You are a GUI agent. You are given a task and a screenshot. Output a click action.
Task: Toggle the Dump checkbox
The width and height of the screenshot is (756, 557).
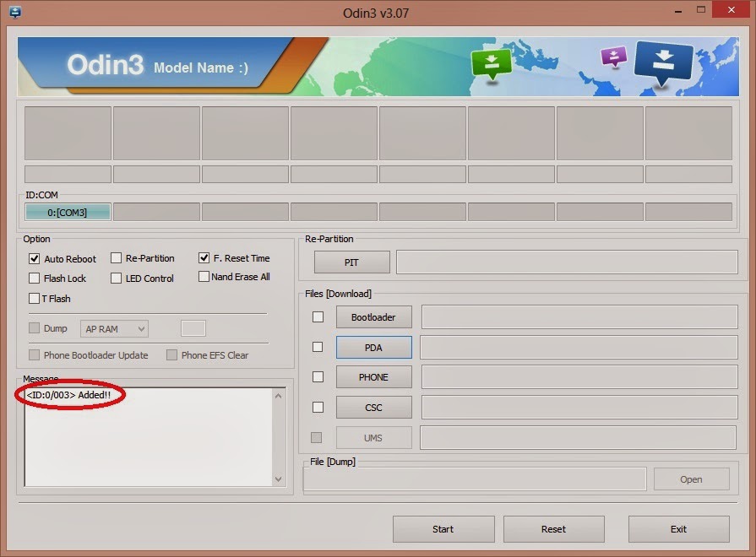35,328
